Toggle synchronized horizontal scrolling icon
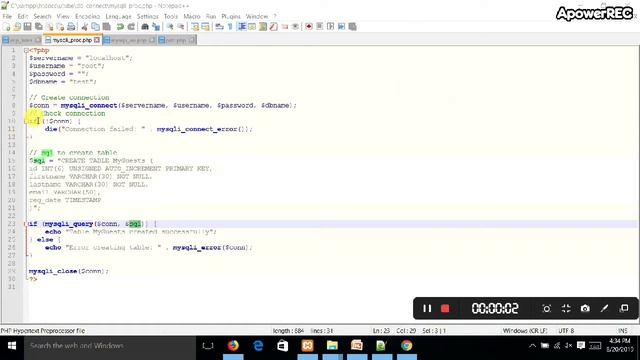 205,27
